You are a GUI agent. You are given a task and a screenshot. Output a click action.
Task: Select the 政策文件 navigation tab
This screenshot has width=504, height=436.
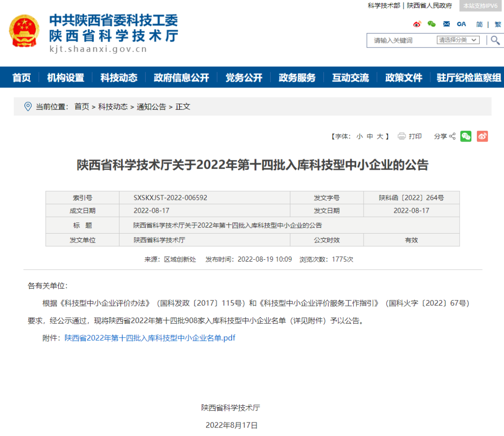pyautogui.click(x=404, y=77)
